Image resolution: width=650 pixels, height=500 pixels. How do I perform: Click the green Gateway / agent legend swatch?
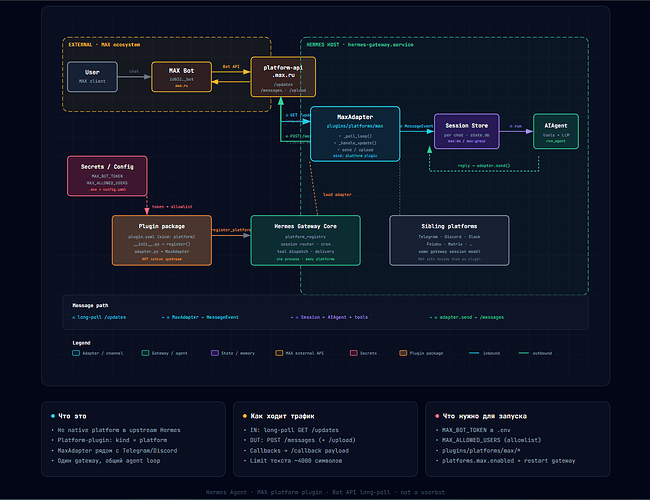[x=145, y=353]
